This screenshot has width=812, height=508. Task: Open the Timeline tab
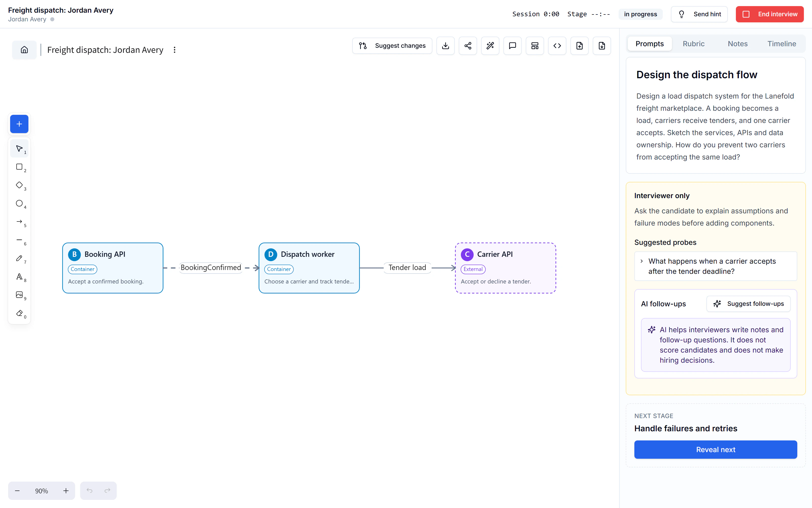(x=782, y=44)
